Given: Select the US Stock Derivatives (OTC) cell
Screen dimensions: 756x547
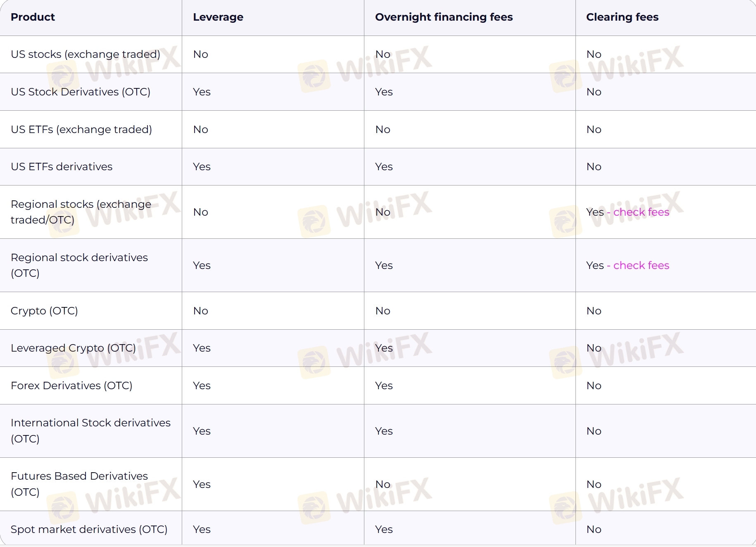Looking at the screenshot, I should pos(81,92).
